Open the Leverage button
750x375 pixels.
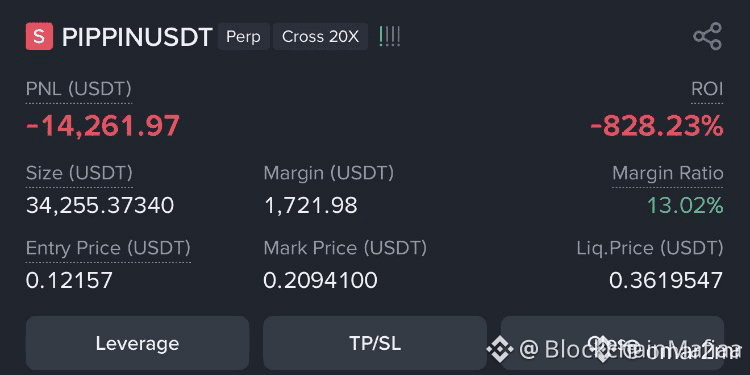[137, 343]
